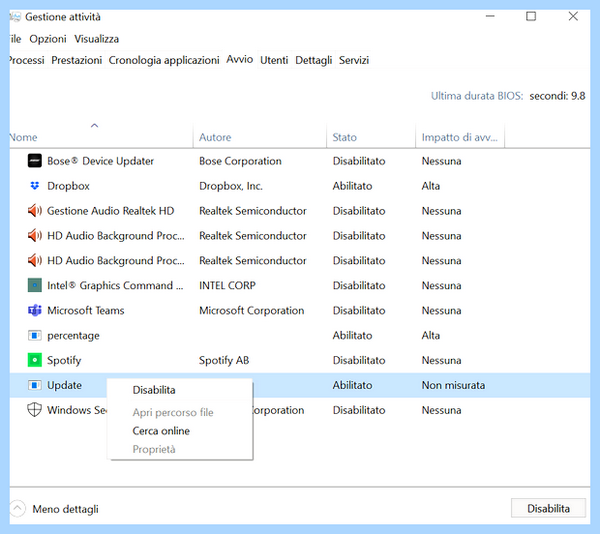600x534 pixels.
Task: Select Gestione Audio Realtek HD name
Action: click(x=111, y=211)
